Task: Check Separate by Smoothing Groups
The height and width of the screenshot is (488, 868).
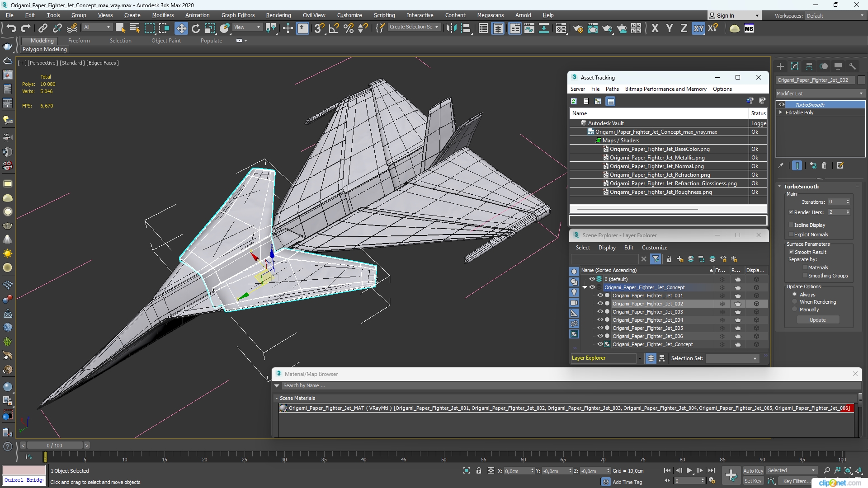Action: click(x=805, y=276)
